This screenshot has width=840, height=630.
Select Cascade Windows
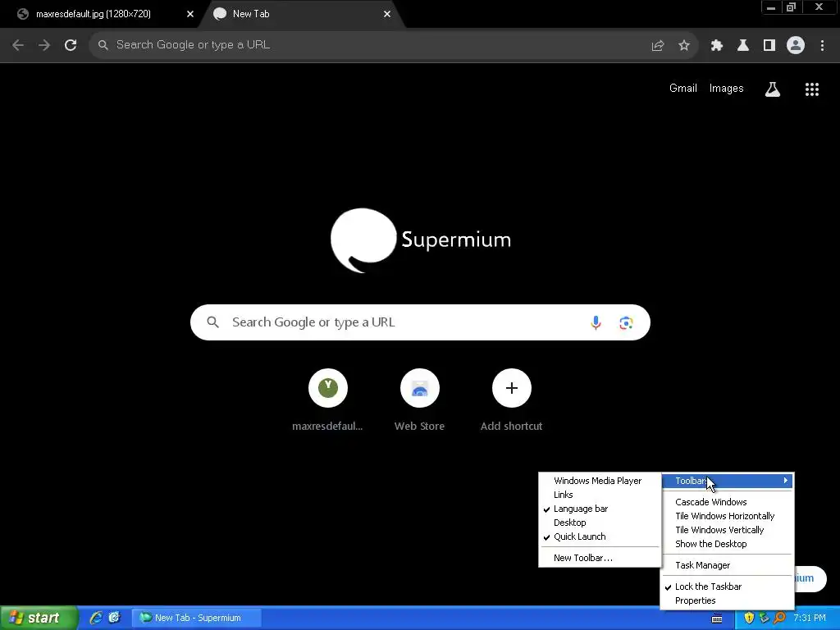pyautogui.click(x=727, y=502)
